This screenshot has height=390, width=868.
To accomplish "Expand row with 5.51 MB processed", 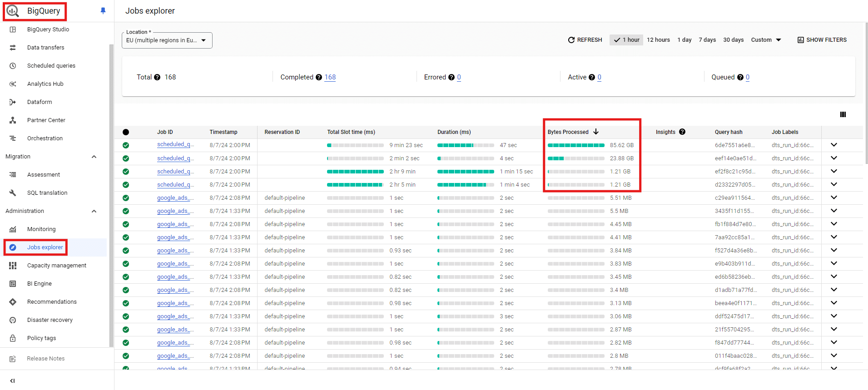I will (x=834, y=197).
